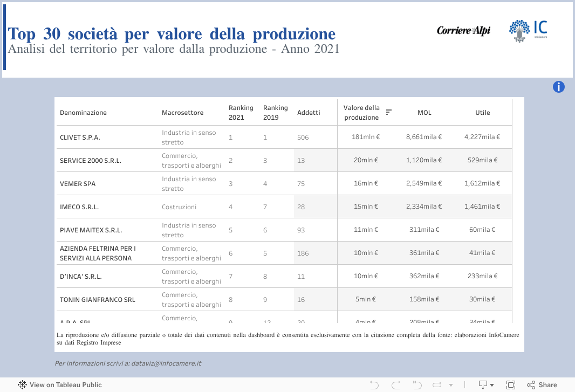The height and width of the screenshot is (392, 575).
Task: Open View on Tableau Public
Action: tap(65, 385)
